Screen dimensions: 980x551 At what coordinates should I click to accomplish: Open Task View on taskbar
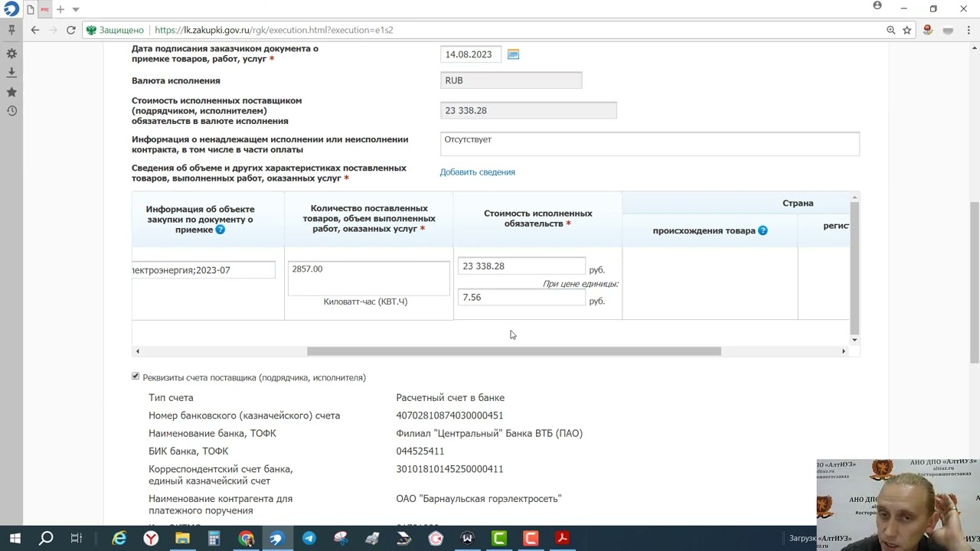coord(76,538)
